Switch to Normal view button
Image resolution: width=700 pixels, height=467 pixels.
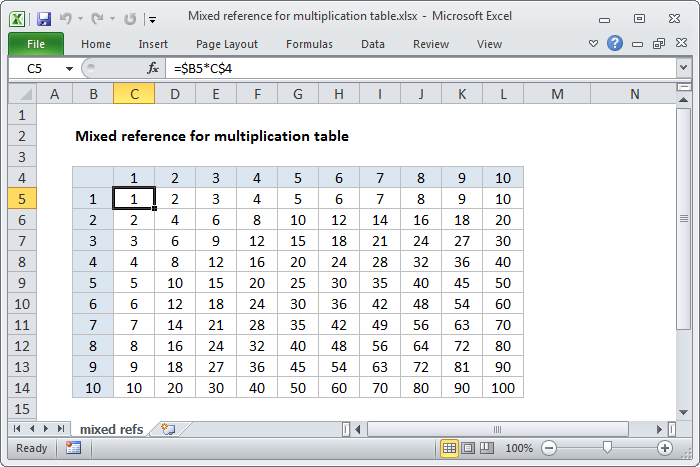(x=450, y=448)
